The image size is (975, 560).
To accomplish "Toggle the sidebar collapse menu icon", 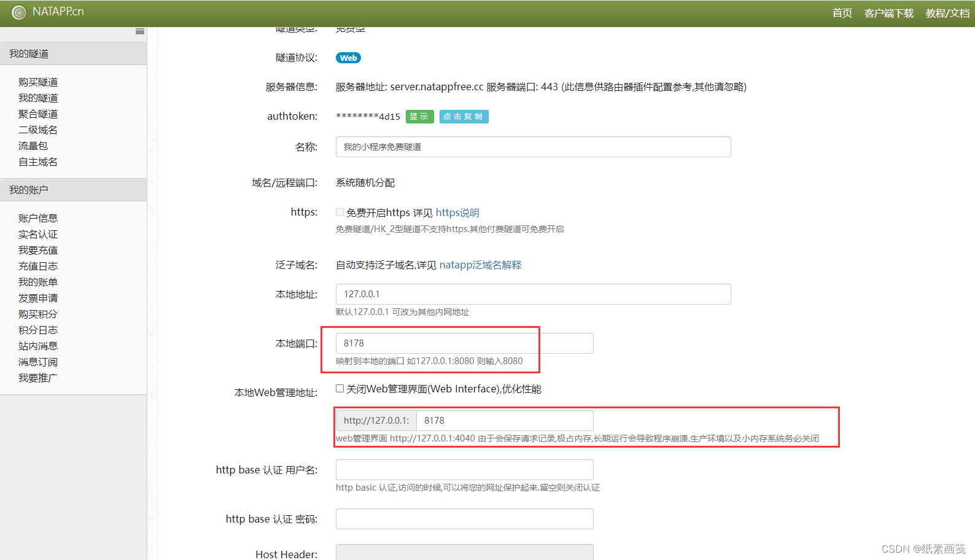I will tap(140, 31).
